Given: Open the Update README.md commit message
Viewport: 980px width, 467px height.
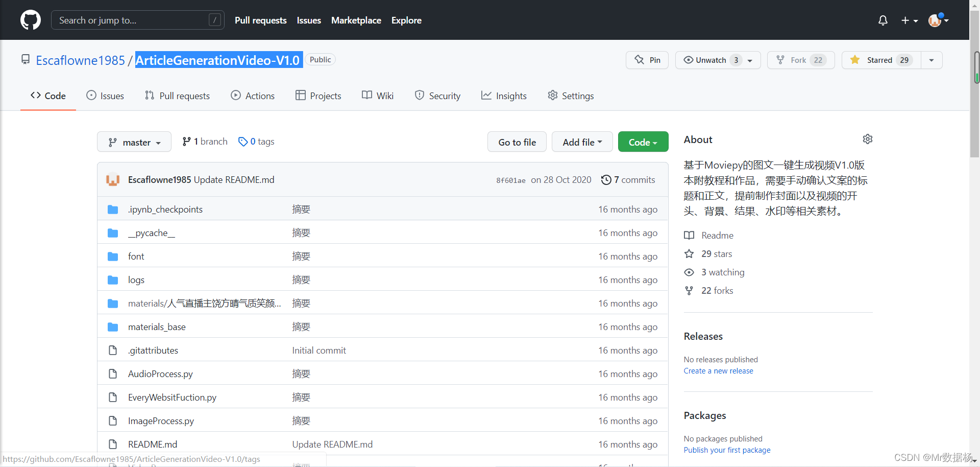Looking at the screenshot, I should pyautogui.click(x=234, y=180).
